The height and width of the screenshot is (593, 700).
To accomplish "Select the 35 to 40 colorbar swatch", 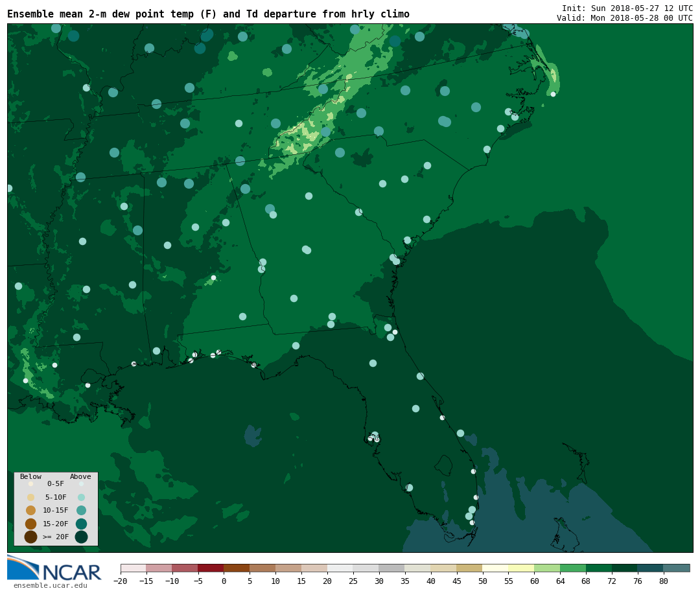I will [x=418, y=568].
